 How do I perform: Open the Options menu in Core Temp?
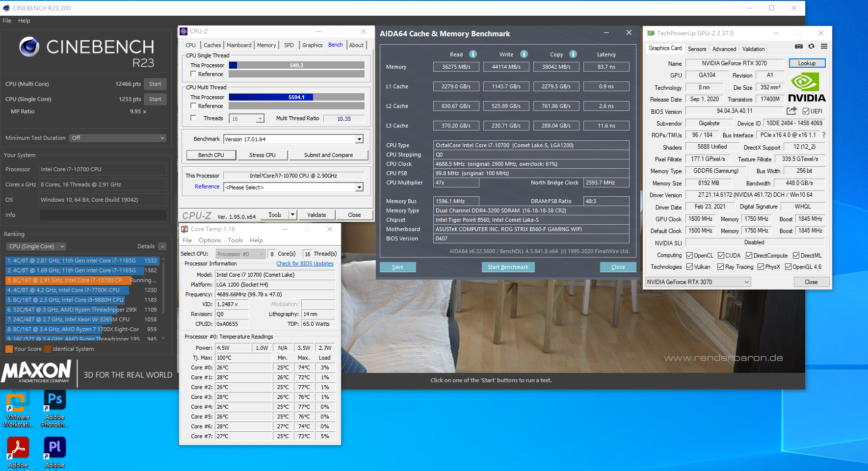210,240
